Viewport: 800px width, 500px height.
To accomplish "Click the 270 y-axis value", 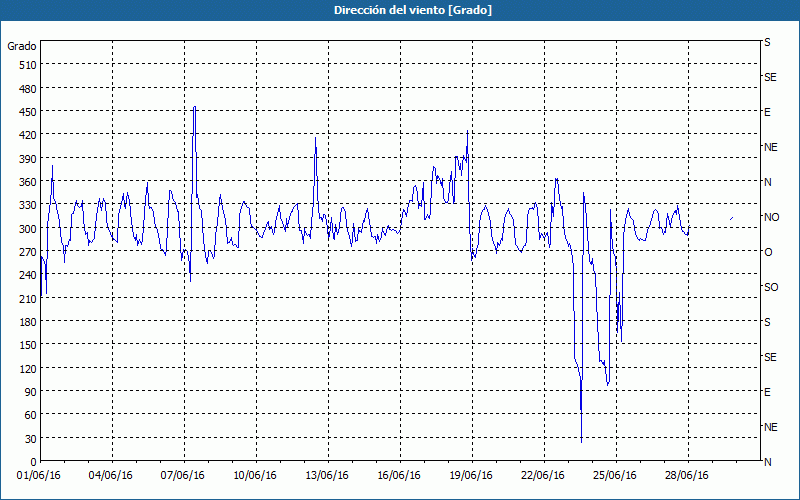I will 28,252.
